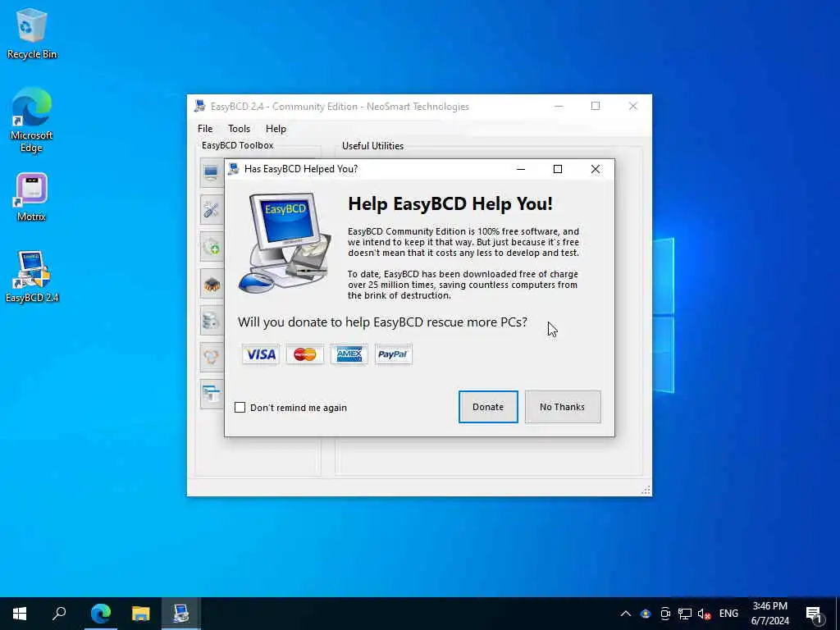Viewport: 840px width, 630px height.
Task: Click the EasyBCD computer illustration
Action: tap(285, 242)
